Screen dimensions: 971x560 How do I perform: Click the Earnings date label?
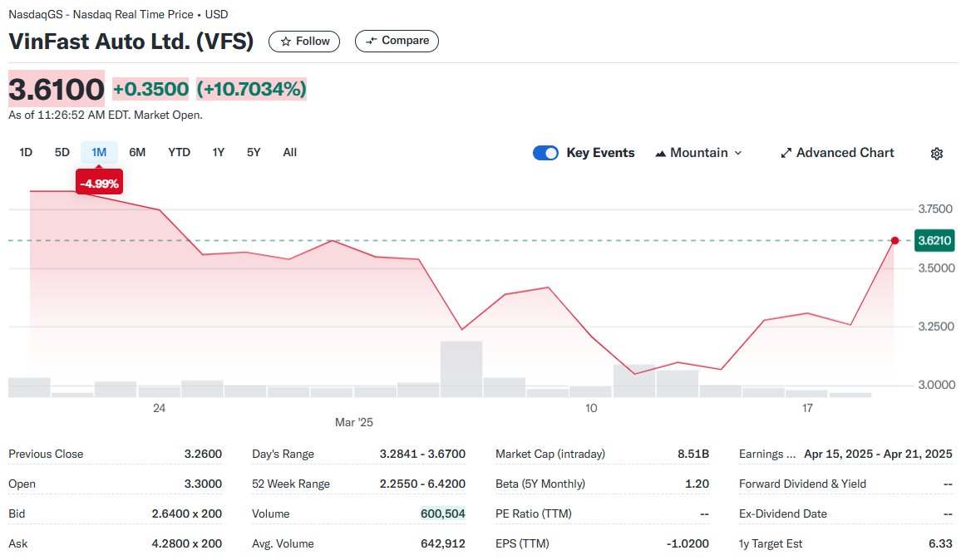pyautogui.click(x=767, y=454)
